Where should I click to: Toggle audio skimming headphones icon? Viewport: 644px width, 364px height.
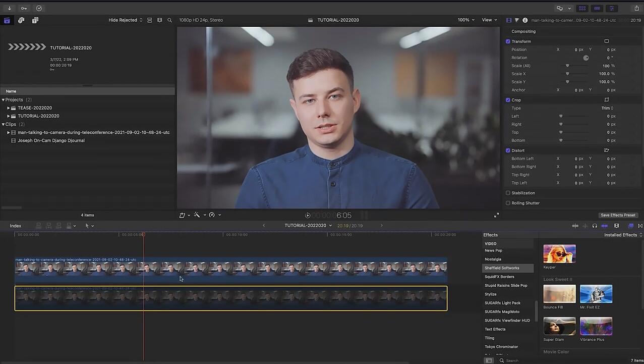(x=595, y=226)
